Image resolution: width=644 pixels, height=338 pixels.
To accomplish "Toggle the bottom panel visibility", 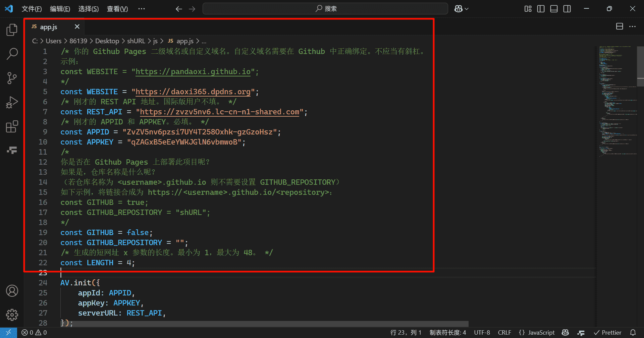I will pyautogui.click(x=554, y=9).
